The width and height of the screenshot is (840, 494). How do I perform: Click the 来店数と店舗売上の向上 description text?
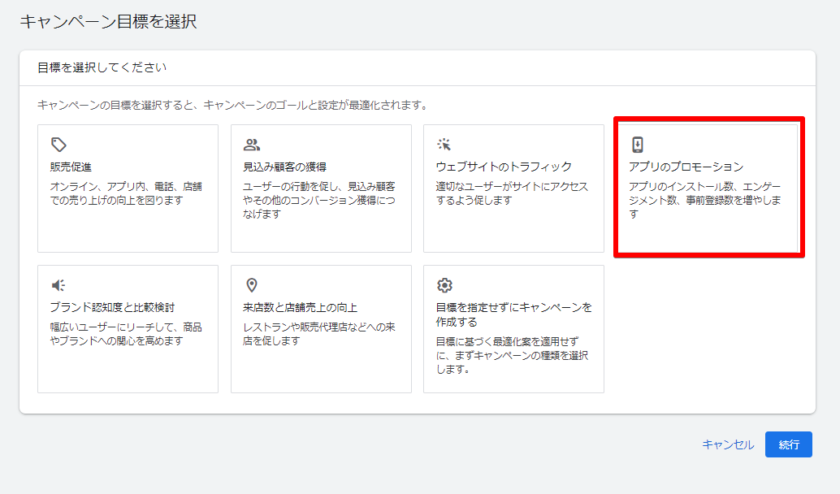[x=319, y=334]
